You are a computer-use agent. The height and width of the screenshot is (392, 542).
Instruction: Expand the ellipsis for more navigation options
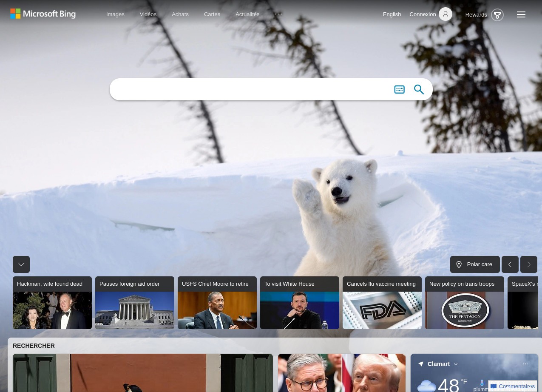pos(278,14)
